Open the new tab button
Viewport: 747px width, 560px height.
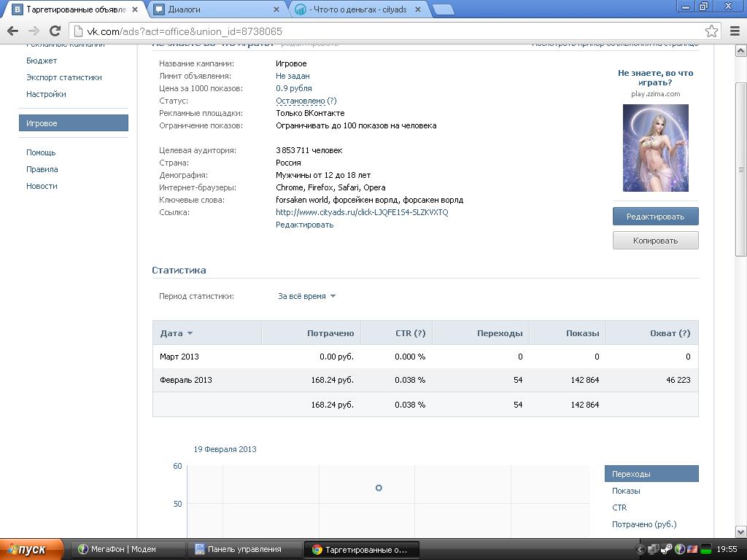(443, 10)
